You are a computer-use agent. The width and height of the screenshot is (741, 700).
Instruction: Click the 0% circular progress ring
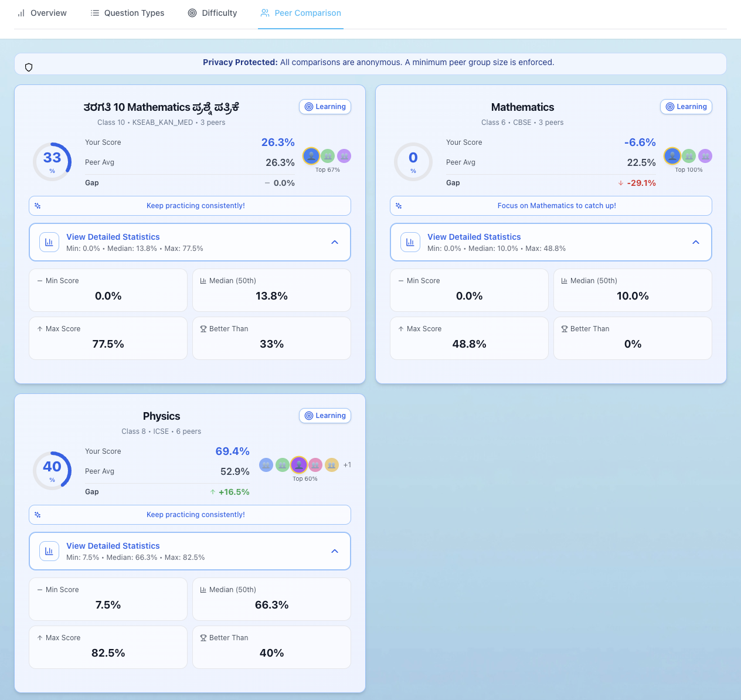413,162
